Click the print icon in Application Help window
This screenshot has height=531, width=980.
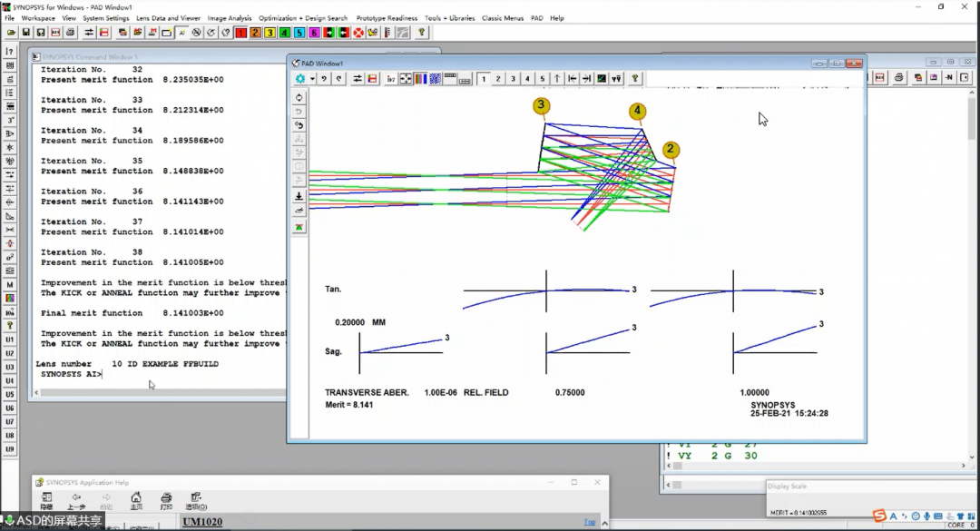[166, 500]
